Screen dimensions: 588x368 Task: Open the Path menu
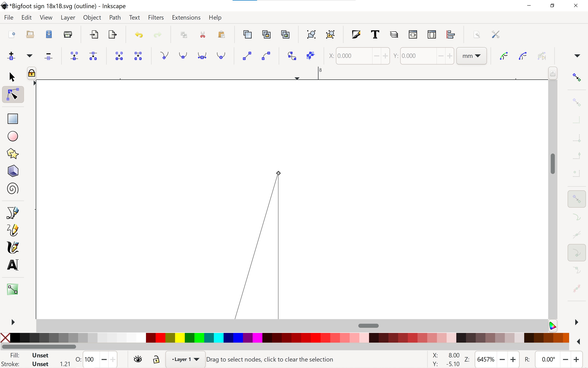tap(115, 18)
